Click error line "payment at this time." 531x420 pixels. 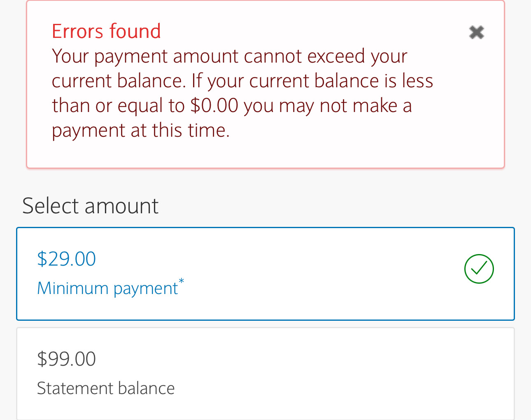click(140, 131)
